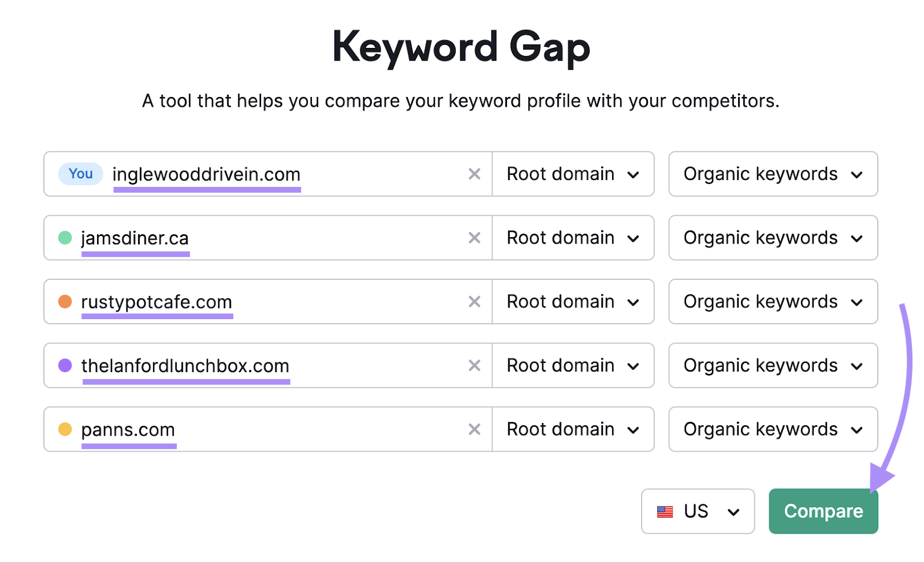
Task: Select the orange dot beside rustypotcafe.com
Action: tap(65, 301)
